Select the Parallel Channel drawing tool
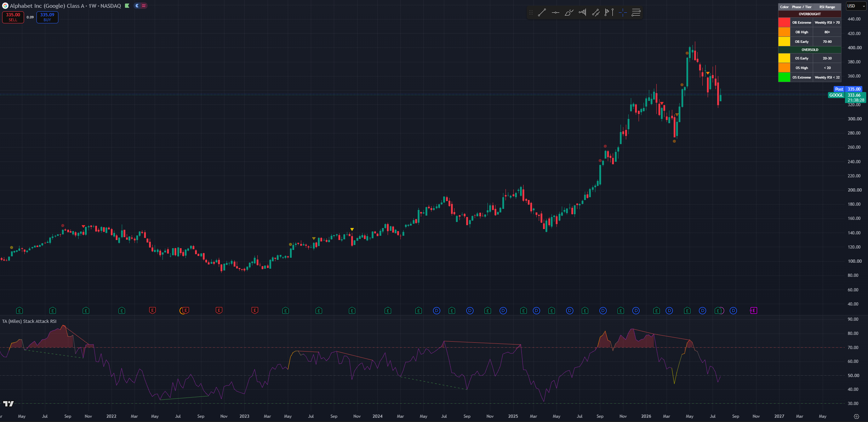Screen dimensions: 868x422 coord(596,13)
